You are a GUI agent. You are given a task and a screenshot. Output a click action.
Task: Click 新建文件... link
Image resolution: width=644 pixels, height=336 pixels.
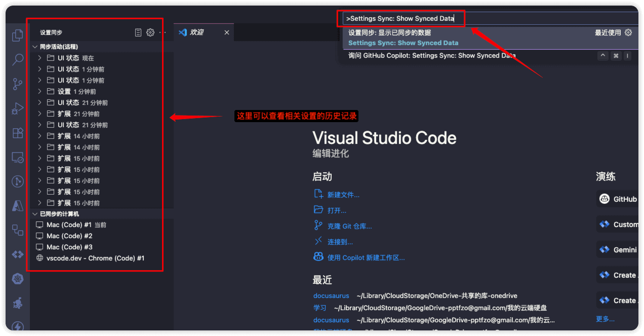tap(343, 195)
